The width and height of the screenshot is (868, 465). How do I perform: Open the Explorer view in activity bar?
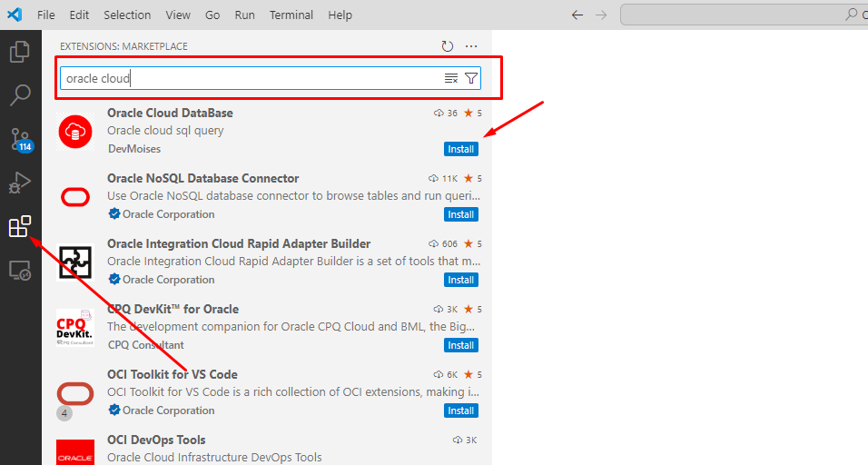20,52
